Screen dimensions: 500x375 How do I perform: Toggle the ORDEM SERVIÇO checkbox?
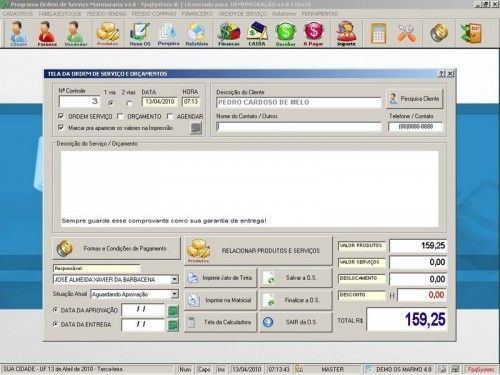click(x=61, y=116)
